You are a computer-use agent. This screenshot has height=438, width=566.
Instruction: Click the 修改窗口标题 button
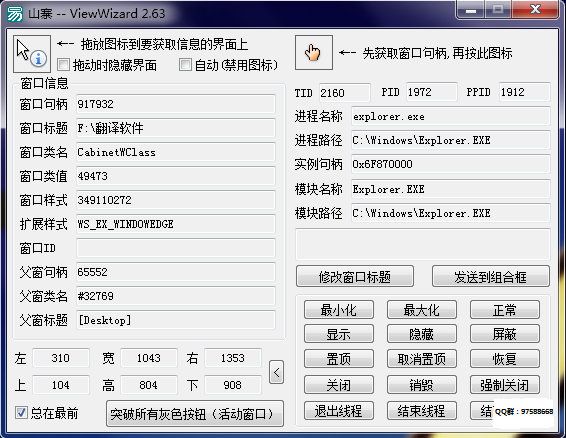click(355, 277)
